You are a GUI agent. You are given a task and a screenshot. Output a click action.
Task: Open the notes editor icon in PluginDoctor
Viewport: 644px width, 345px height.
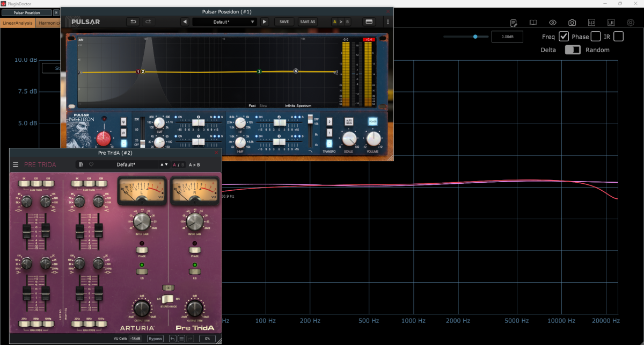click(x=514, y=23)
